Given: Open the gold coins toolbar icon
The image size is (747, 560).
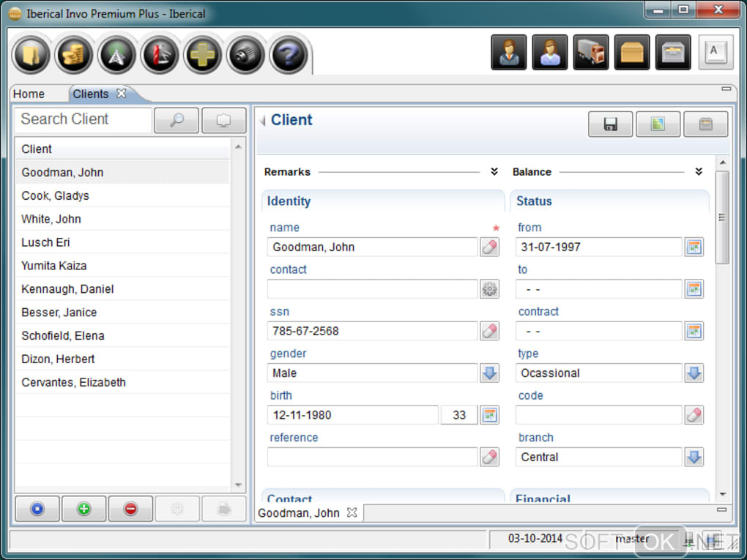Looking at the screenshot, I should coord(74,55).
